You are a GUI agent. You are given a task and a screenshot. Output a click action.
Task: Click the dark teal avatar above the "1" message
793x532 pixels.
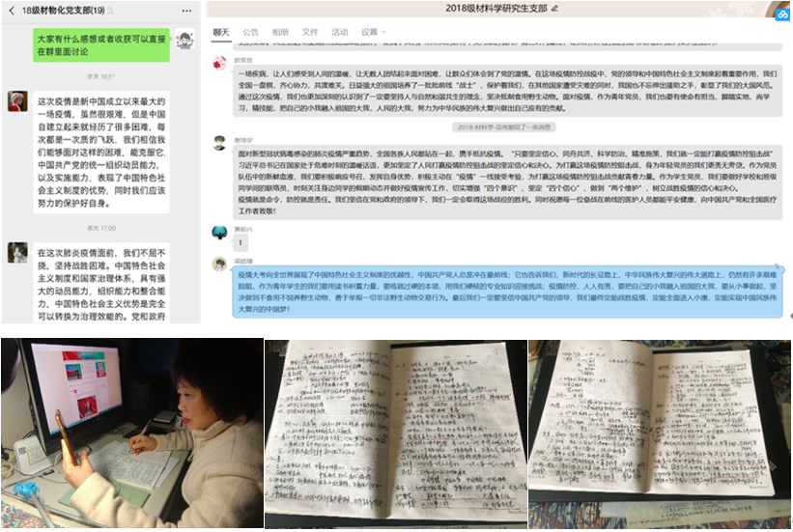(x=219, y=232)
